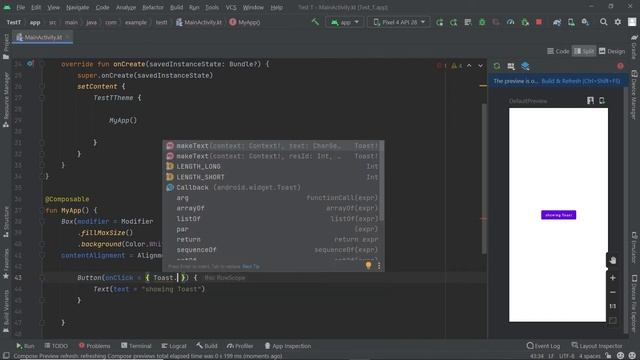Go to previous highlighted error arrow
640x360 pixels.
tap(469, 66)
